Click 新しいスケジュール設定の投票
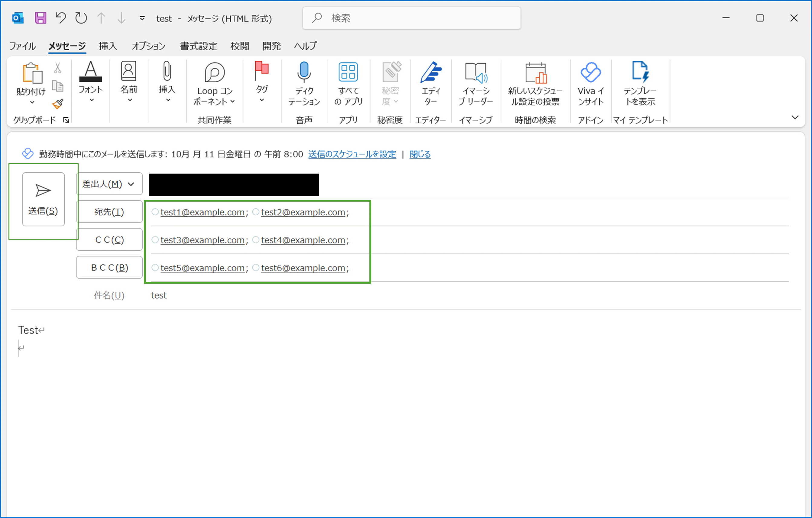 (535, 84)
